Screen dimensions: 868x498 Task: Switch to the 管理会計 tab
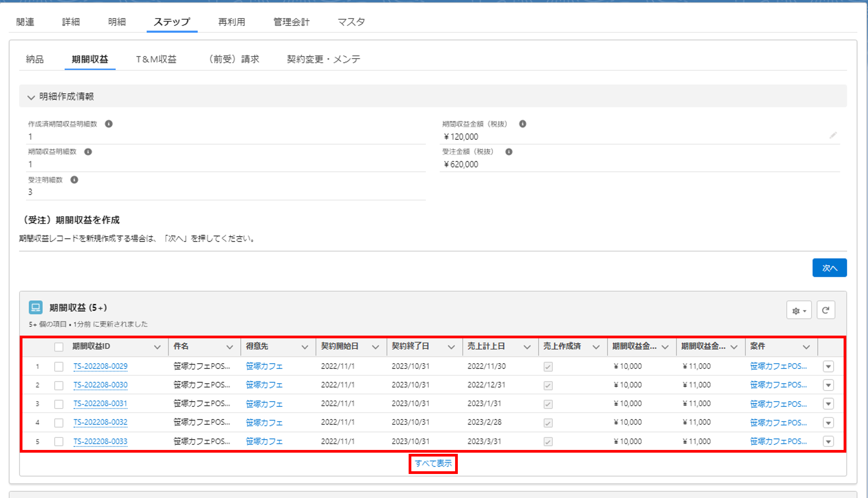tap(292, 22)
